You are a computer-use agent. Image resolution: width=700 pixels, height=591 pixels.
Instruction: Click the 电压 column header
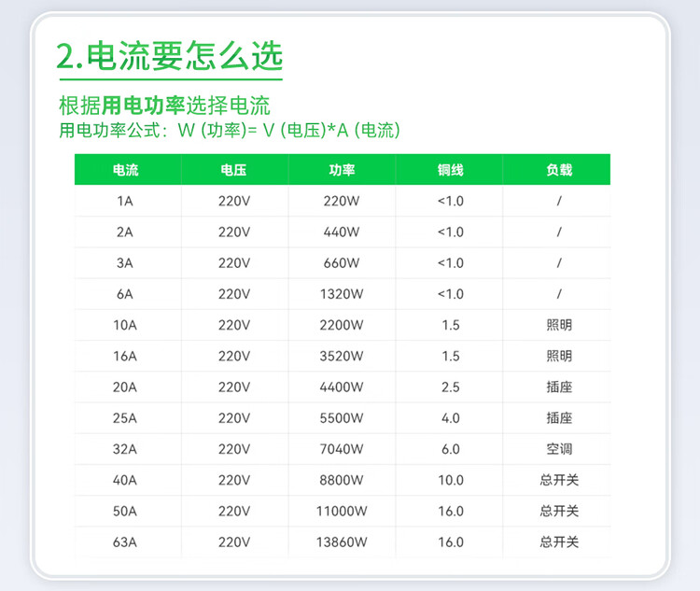pos(234,170)
